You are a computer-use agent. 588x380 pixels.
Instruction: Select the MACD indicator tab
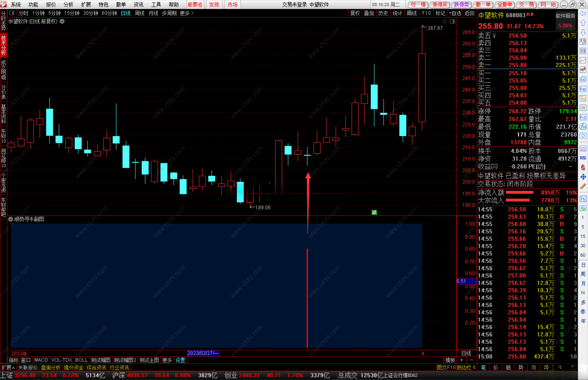point(41,360)
